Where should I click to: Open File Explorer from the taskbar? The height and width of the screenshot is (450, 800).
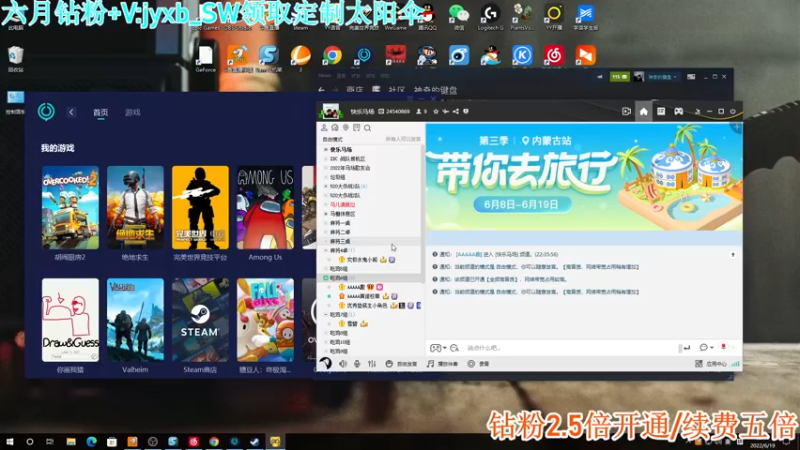(x=71, y=441)
